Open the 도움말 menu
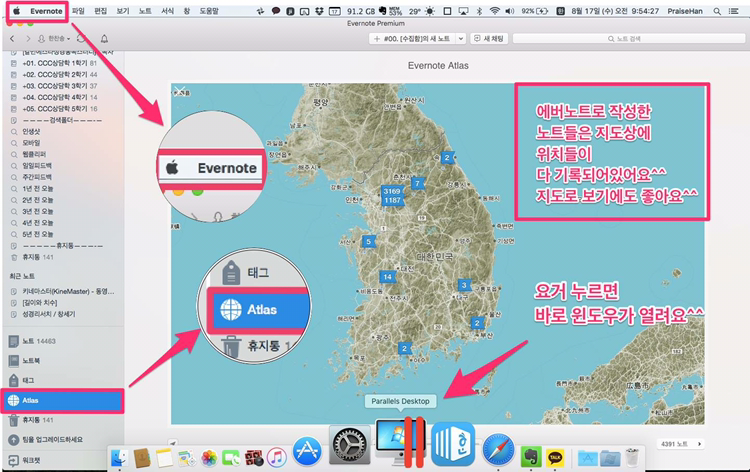The height and width of the screenshot is (472, 750). tap(209, 11)
